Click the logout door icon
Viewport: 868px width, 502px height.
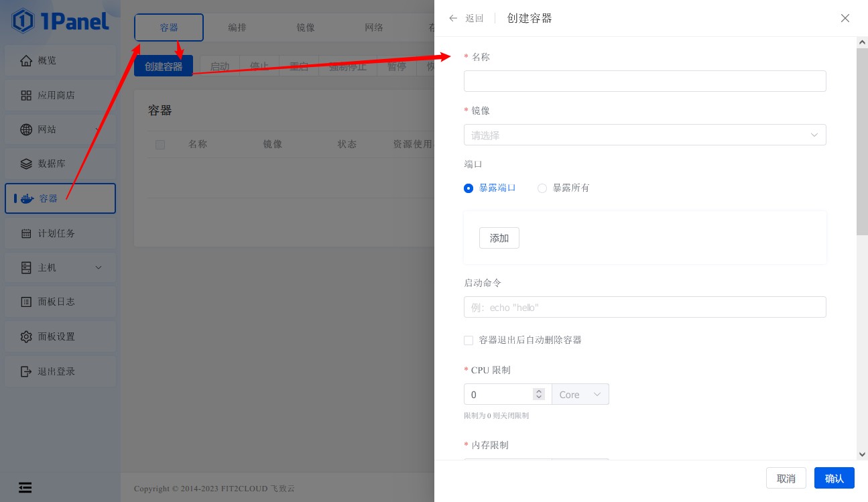[26, 371]
